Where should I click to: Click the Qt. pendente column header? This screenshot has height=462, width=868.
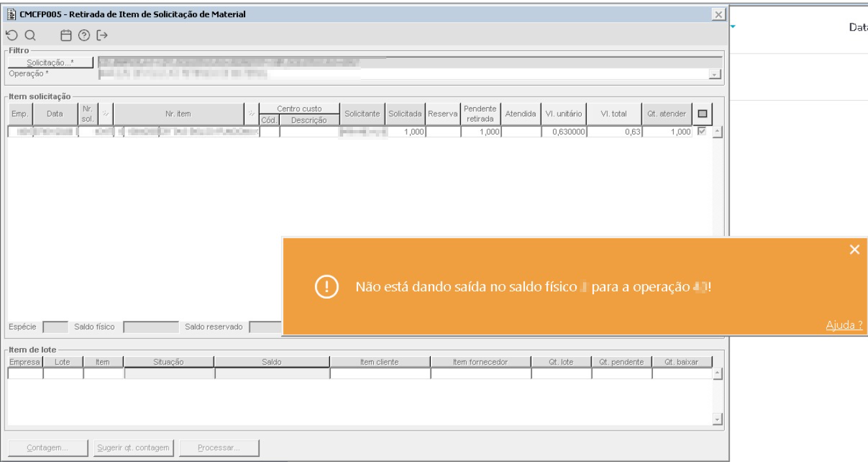point(621,361)
